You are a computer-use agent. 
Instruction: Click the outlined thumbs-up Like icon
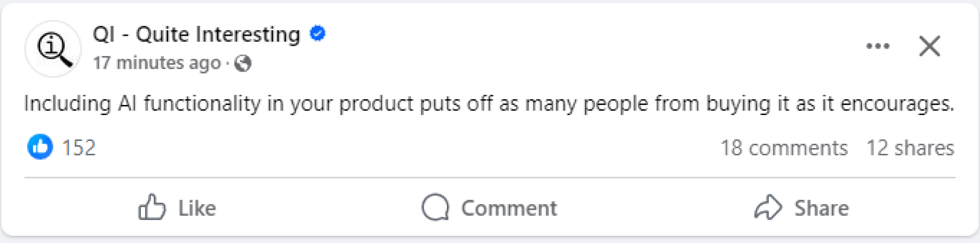tap(152, 207)
